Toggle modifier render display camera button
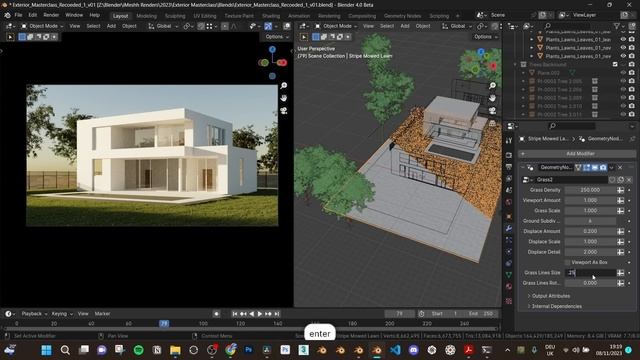 (x=603, y=167)
